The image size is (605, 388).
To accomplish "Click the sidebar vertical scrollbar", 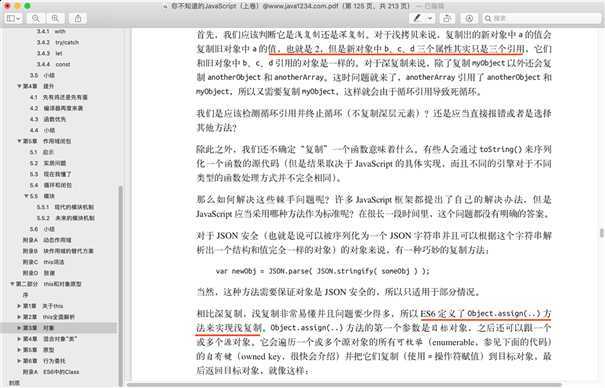I will (x=120, y=285).
